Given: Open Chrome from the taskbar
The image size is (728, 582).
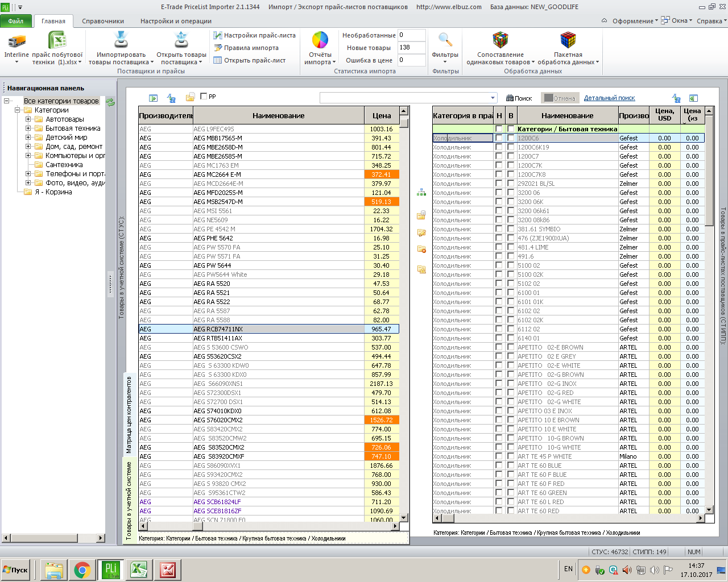Looking at the screenshot, I should [82, 570].
